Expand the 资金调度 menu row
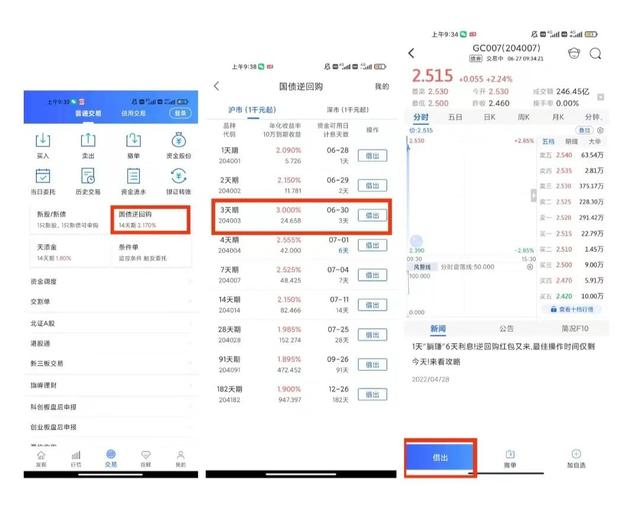The width and height of the screenshot is (640, 513). coord(111,282)
